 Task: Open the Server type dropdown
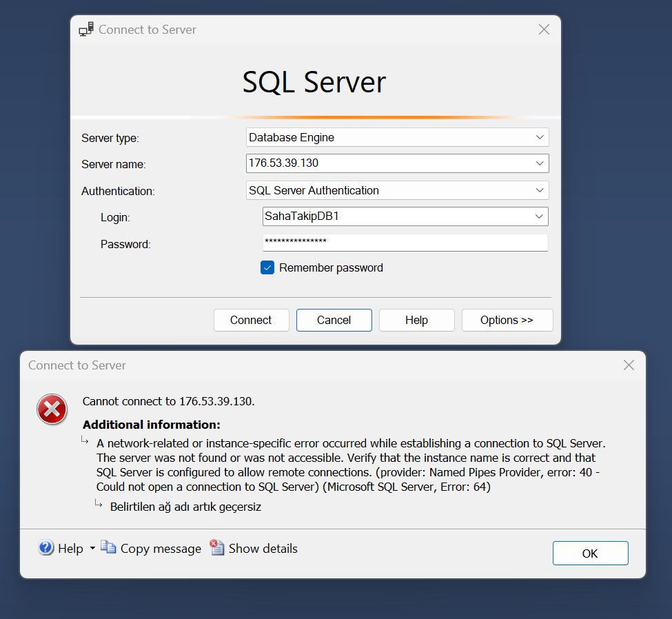point(397,137)
